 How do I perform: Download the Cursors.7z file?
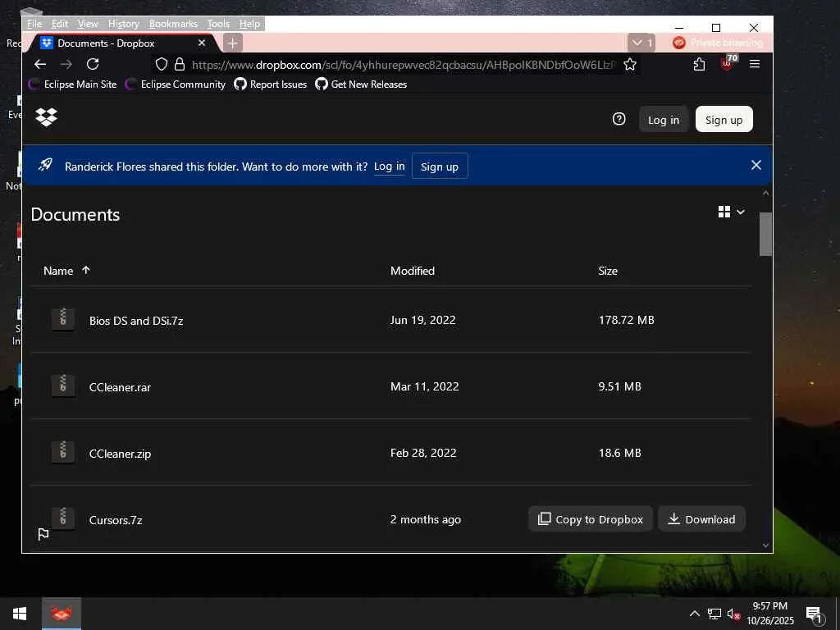(x=701, y=519)
